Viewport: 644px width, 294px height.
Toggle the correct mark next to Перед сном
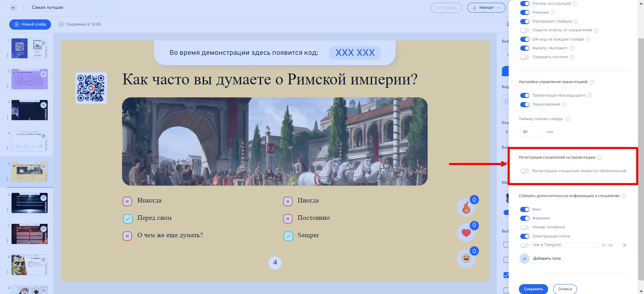[128, 219]
